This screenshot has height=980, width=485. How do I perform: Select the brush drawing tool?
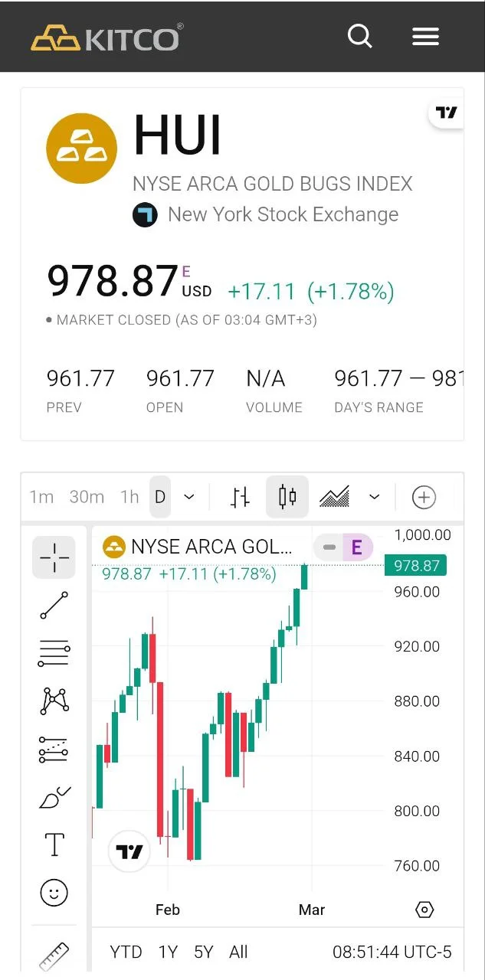[54, 798]
